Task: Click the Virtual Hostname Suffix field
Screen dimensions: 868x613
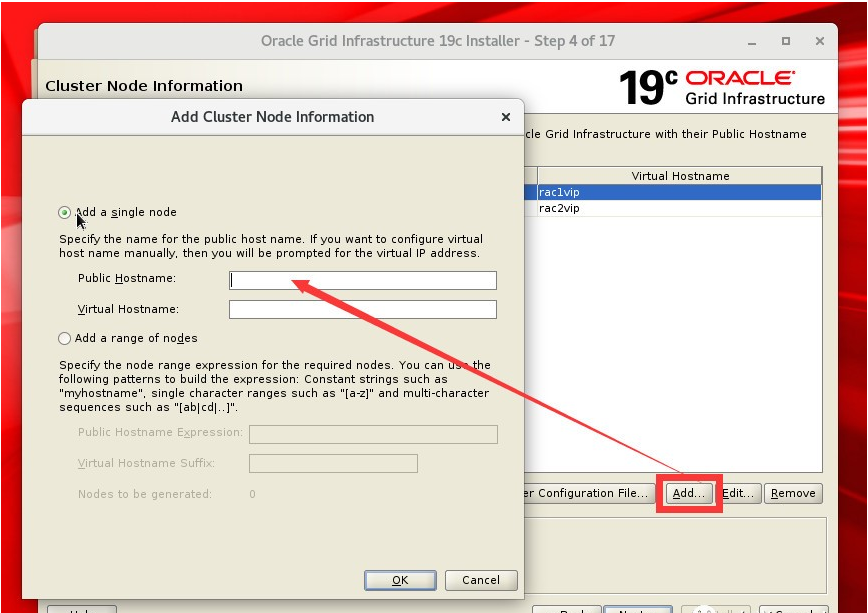Action: (333, 463)
